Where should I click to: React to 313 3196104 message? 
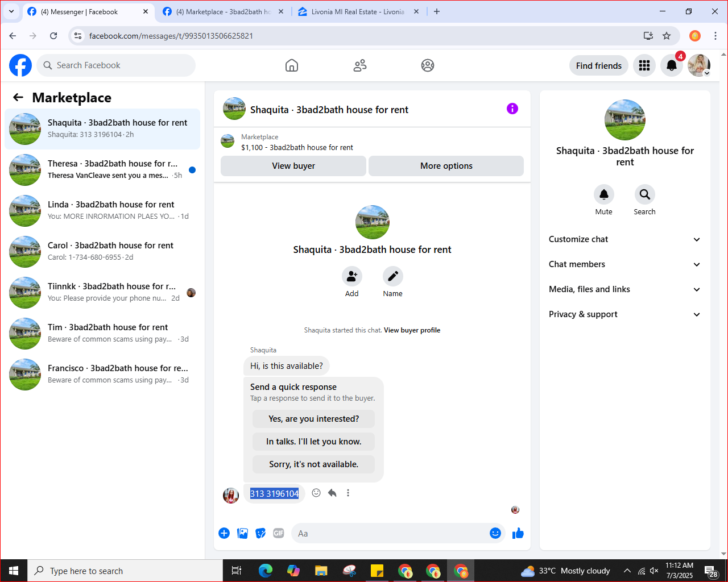316,493
